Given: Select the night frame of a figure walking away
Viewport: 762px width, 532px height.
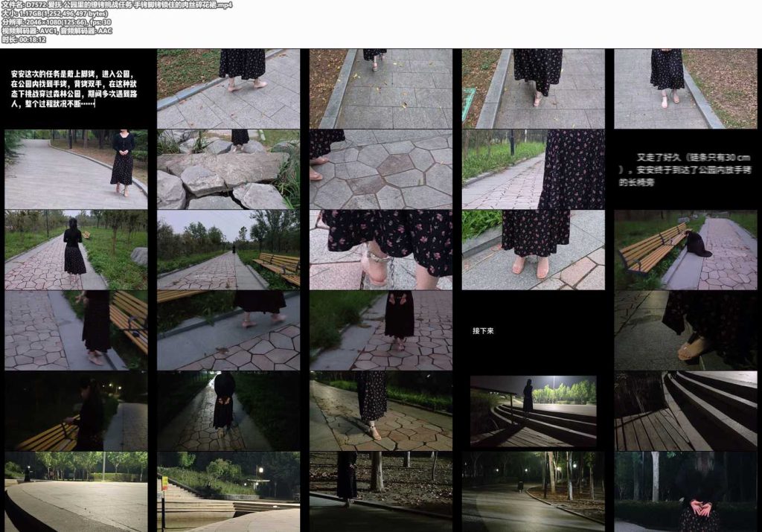Looking at the screenshot, I should click(x=228, y=411).
